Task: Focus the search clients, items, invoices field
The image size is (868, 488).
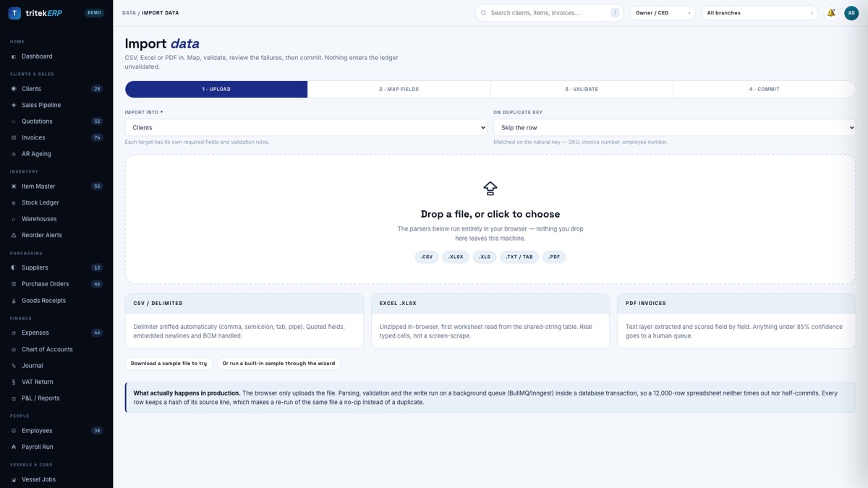Action: pos(550,13)
